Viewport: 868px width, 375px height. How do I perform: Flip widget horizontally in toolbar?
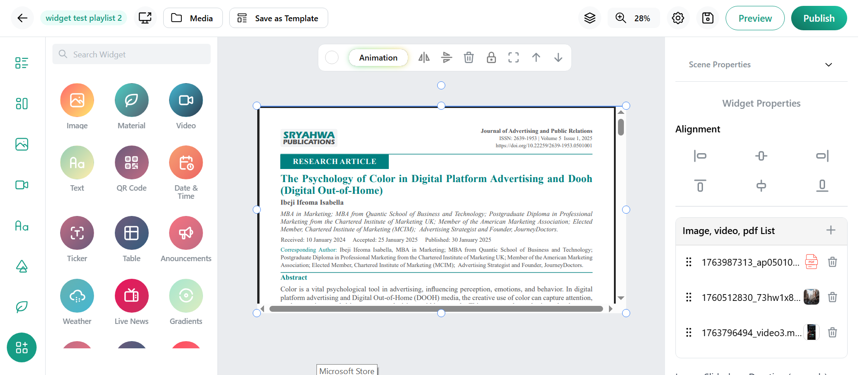click(424, 58)
